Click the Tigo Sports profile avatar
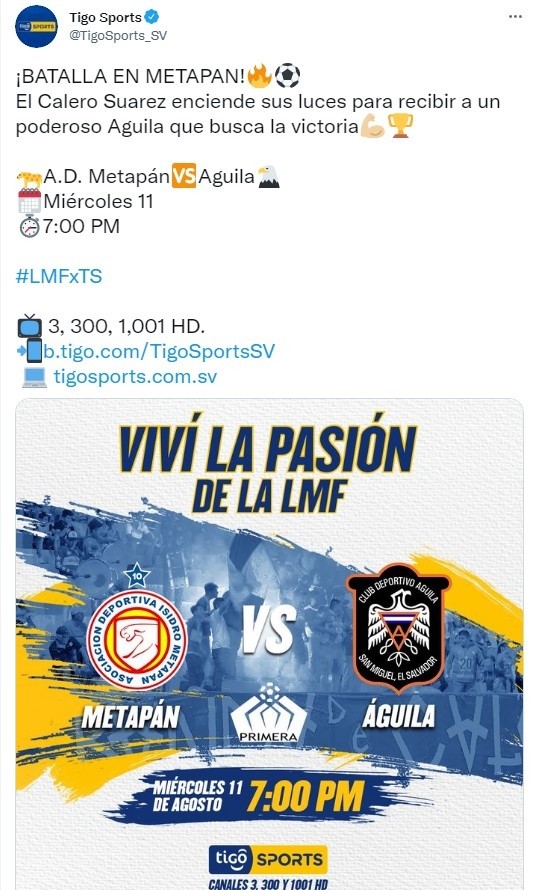537x890 pixels. click(x=36, y=26)
